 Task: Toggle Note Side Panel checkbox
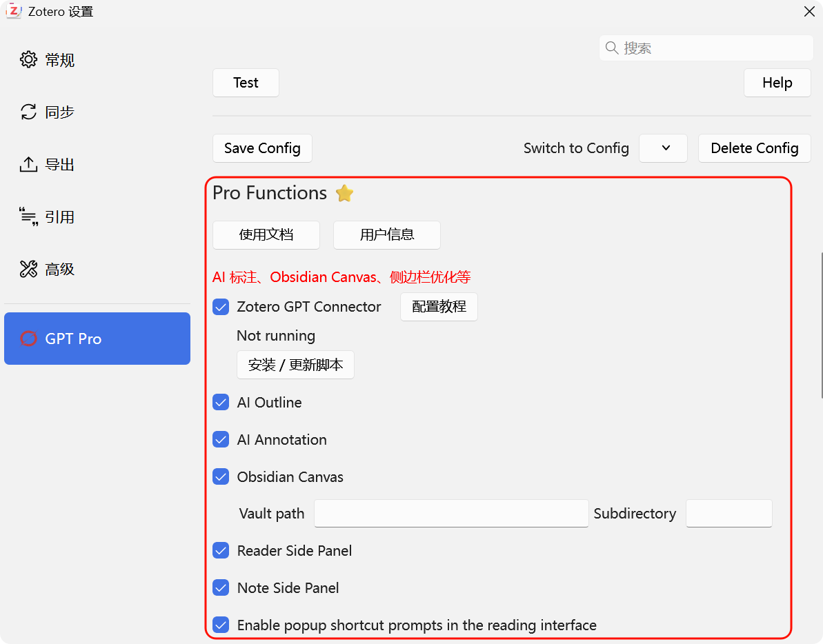pyautogui.click(x=221, y=588)
